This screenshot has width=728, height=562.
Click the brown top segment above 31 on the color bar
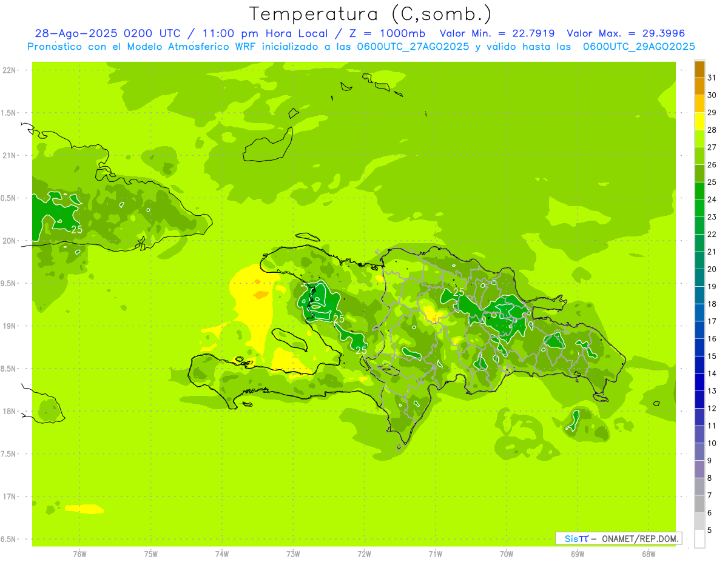pos(699,69)
